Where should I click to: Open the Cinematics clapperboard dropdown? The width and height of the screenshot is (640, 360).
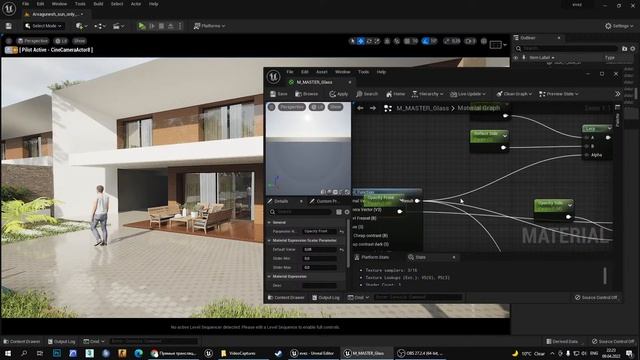(118, 26)
